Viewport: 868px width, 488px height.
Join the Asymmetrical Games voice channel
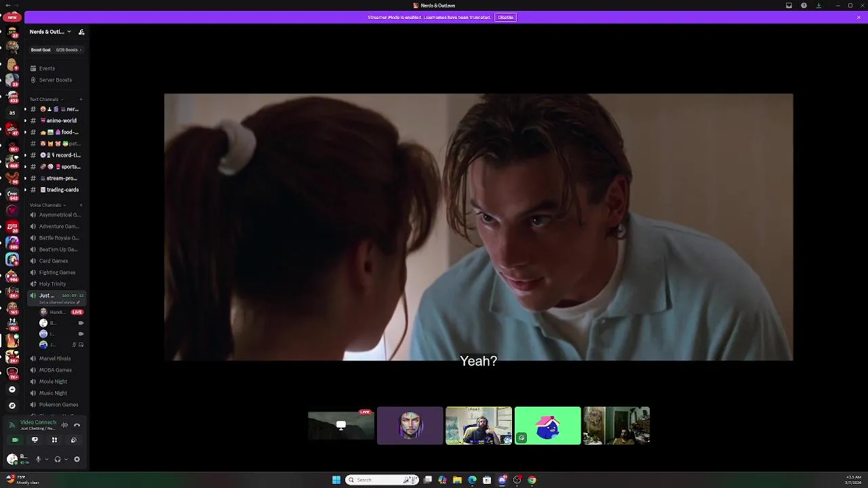coord(56,215)
